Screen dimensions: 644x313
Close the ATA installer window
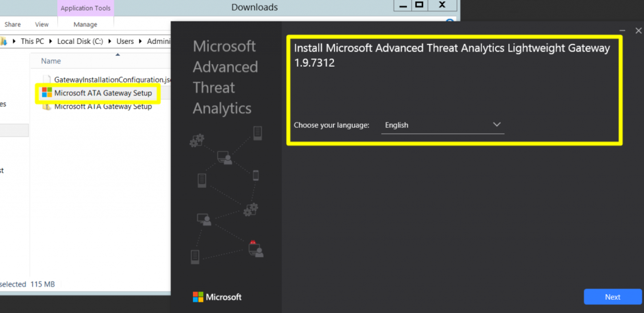(638, 31)
